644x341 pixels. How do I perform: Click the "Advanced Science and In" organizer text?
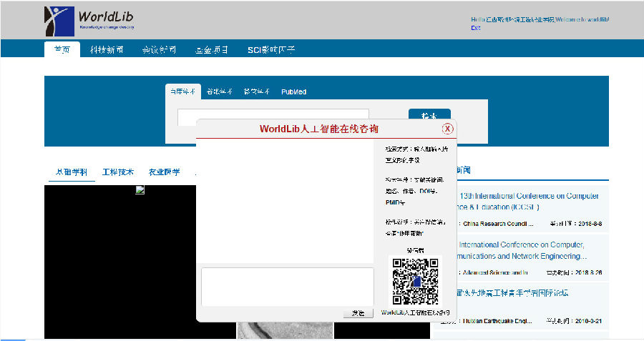(x=495, y=272)
